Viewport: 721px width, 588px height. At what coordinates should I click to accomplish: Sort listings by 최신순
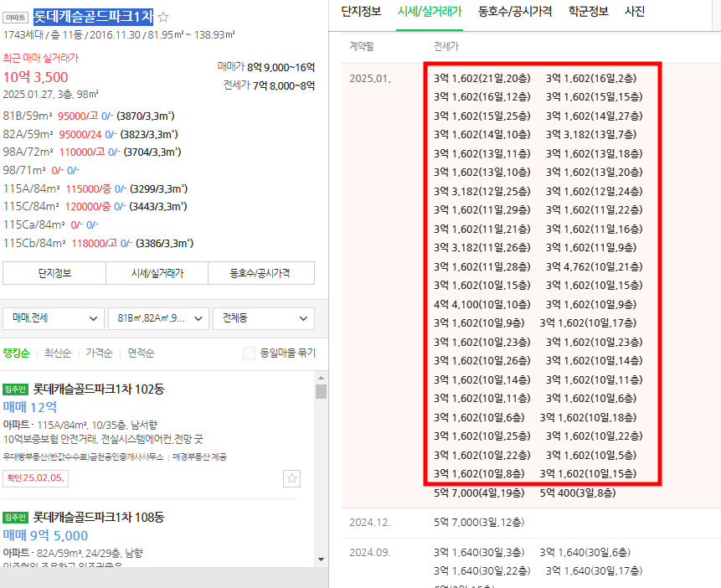click(x=58, y=353)
